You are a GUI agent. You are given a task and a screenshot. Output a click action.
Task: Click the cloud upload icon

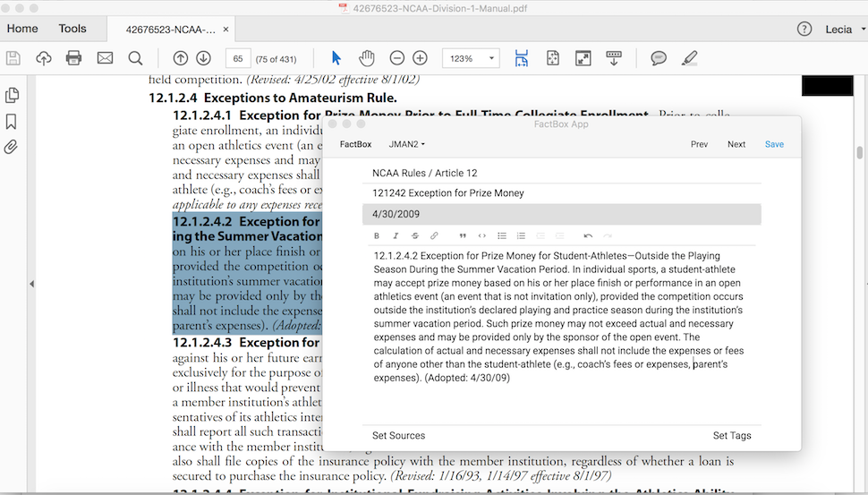click(x=44, y=58)
